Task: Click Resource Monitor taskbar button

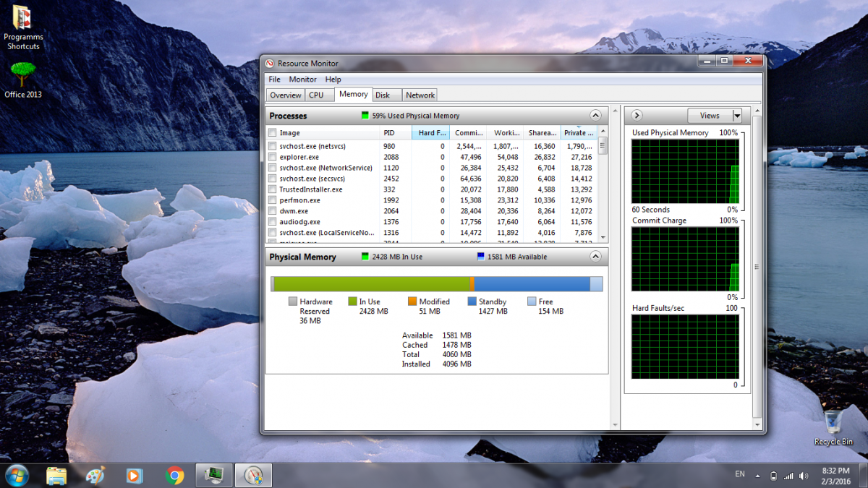Action: point(254,475)
